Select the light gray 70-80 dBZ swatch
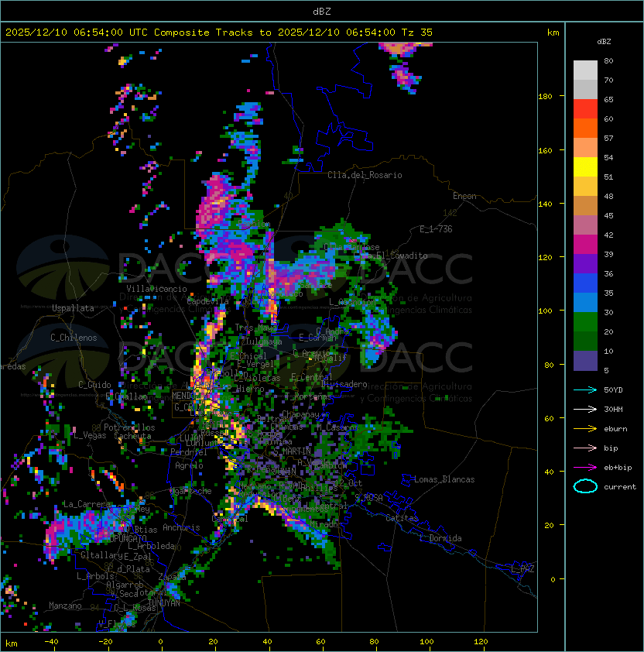Image resolution: width=644 pixels, height=652 pixels. pos(585,70)
